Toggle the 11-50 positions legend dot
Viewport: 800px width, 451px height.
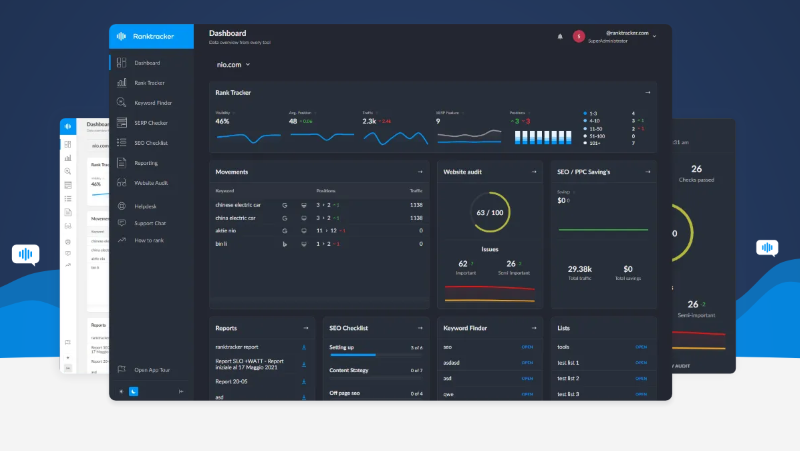pyautogui.click(x=585, y=129)
